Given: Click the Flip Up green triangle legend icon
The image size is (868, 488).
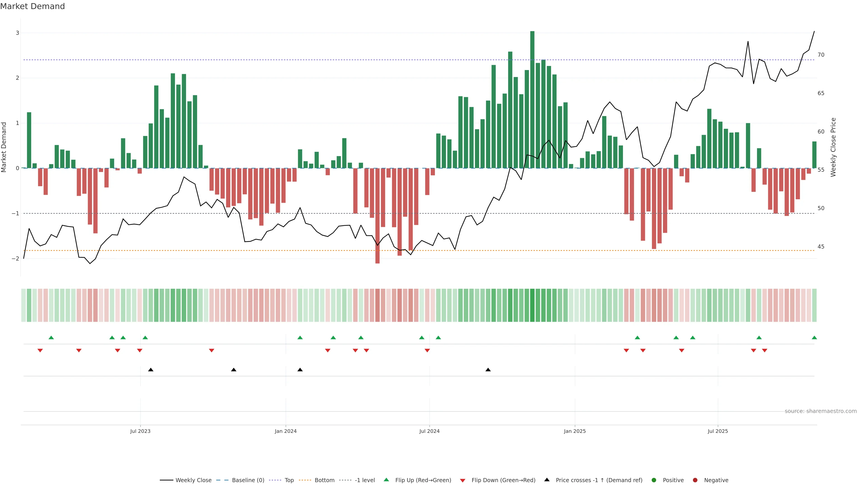Looking at the screenshot, I should coord(386,480).
